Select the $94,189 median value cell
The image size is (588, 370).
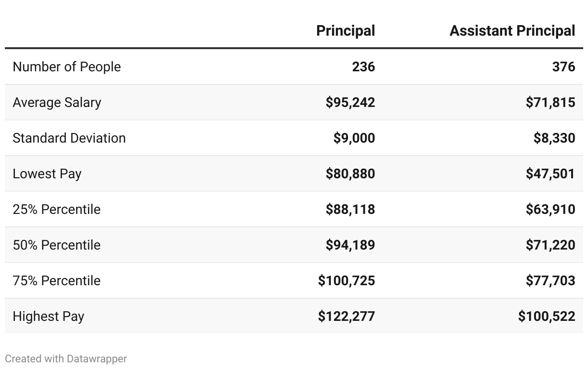click(350, 245)
